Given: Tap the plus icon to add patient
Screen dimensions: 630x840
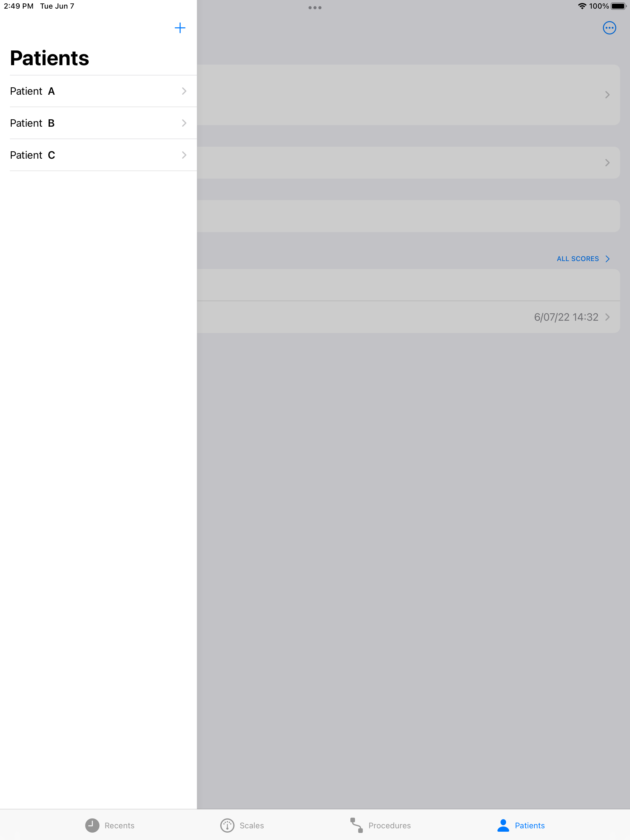Looking at the screenshot, I should click(x=180, y=28).
